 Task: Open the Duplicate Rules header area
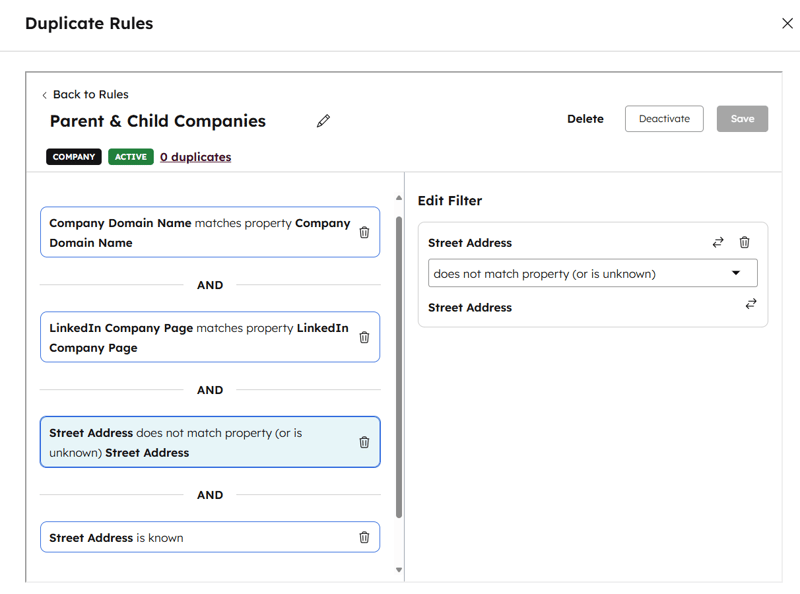pos(89,23)
